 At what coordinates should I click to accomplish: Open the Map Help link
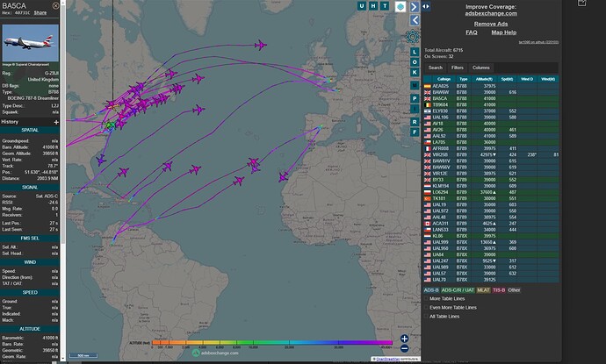503,32
